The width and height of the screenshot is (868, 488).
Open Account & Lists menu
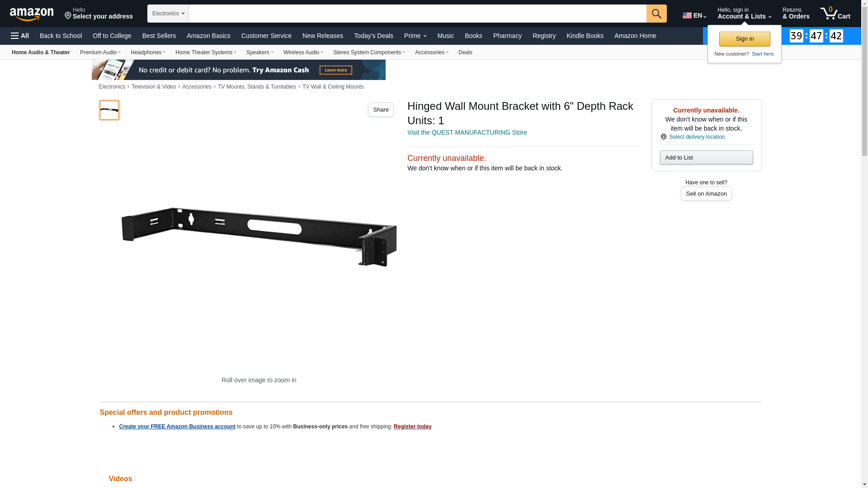[x=744, y=14]
